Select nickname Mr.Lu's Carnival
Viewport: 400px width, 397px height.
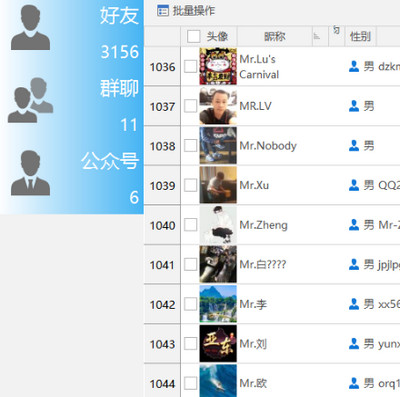[x=259, y=67]
